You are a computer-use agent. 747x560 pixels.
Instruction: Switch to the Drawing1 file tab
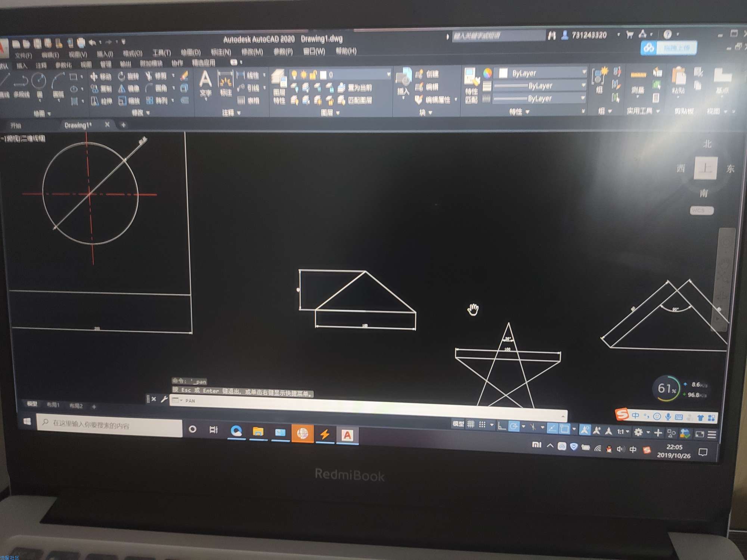coord(78,125)
